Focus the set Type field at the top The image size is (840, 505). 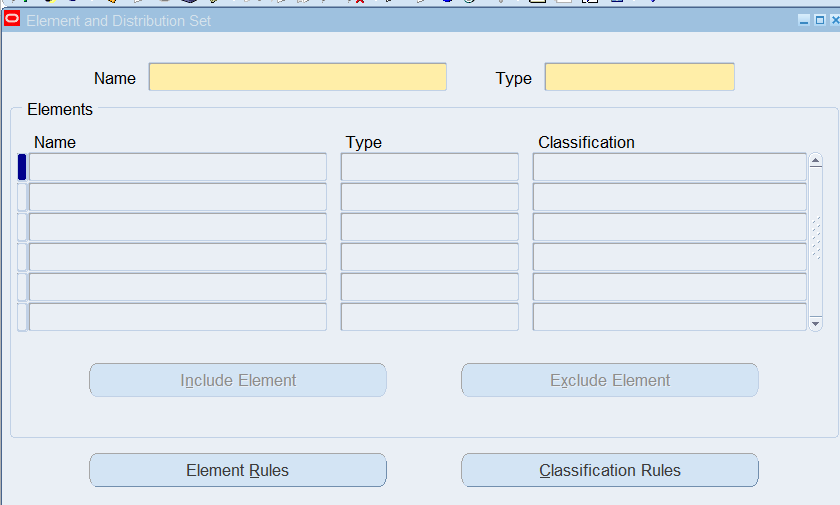pos(639,77)
